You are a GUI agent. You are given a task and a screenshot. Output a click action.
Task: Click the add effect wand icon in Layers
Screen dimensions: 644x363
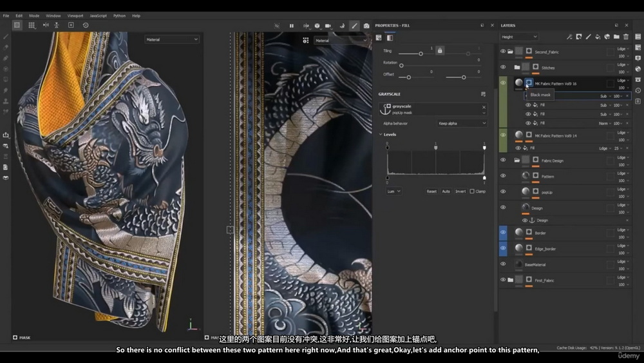(x=569, y=37)
